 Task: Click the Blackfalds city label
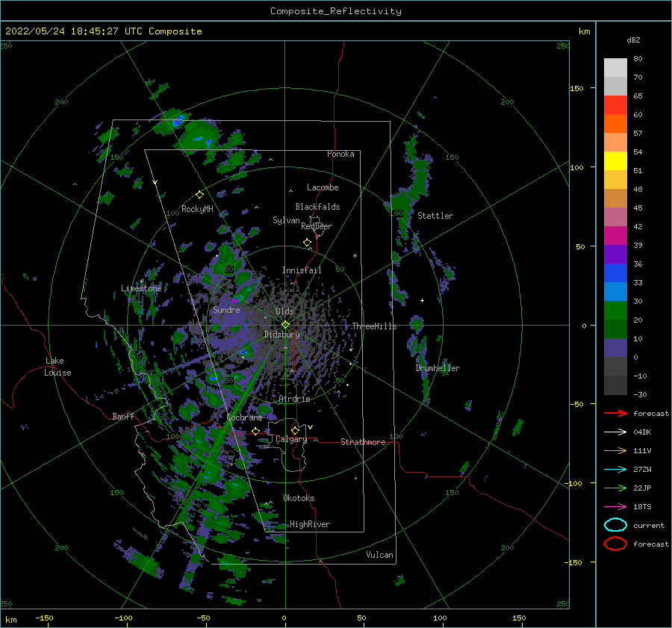pyautogui.click(x=317, y=207)
